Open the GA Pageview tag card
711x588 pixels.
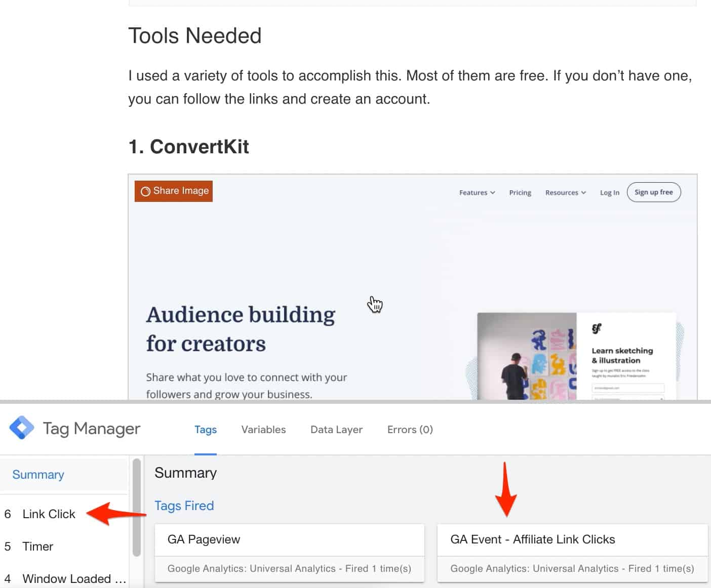(x=289, y=553)
